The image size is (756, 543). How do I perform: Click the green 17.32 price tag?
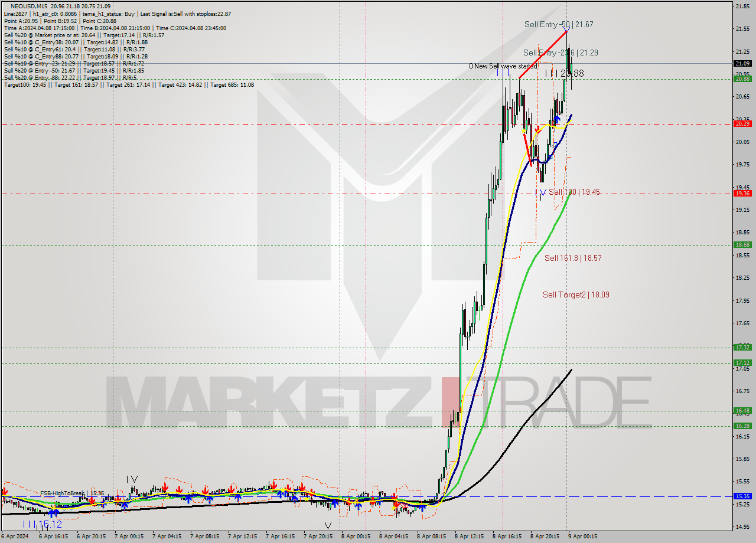pos(742,347)
